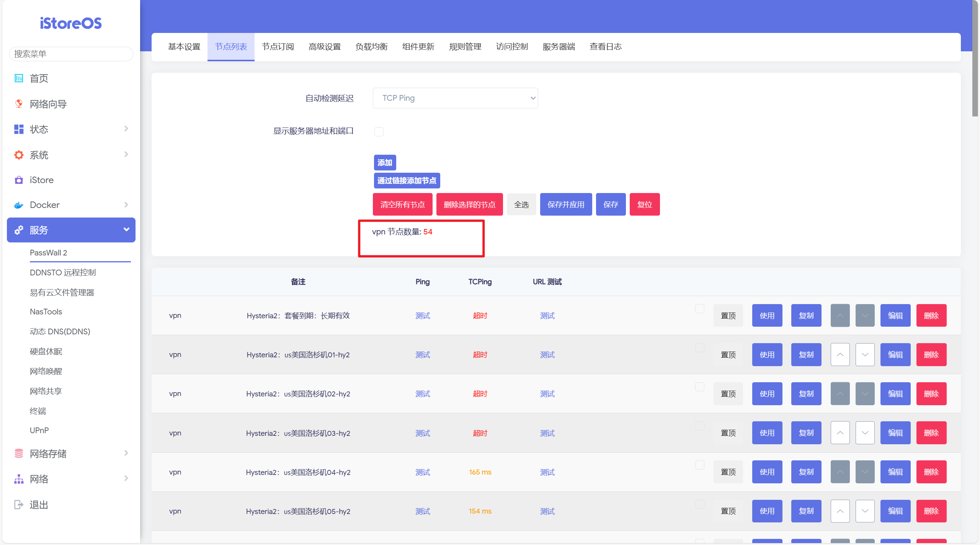Click the 搜索菜单 search field

coord(71,54)
